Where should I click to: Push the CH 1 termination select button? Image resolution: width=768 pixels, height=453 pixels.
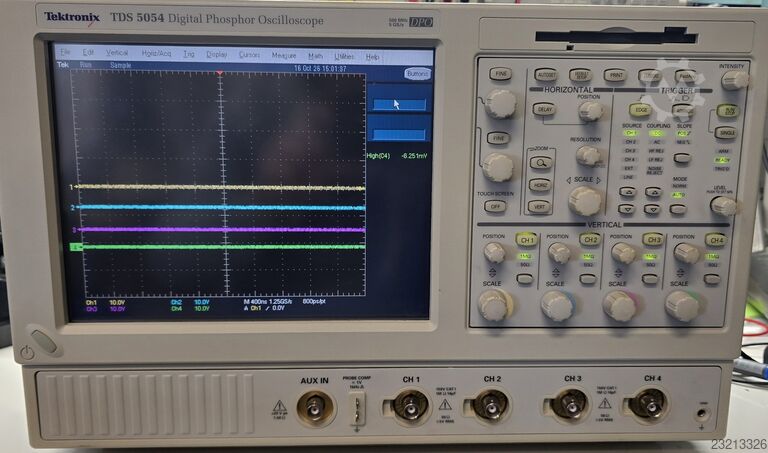tap(525, 279)
